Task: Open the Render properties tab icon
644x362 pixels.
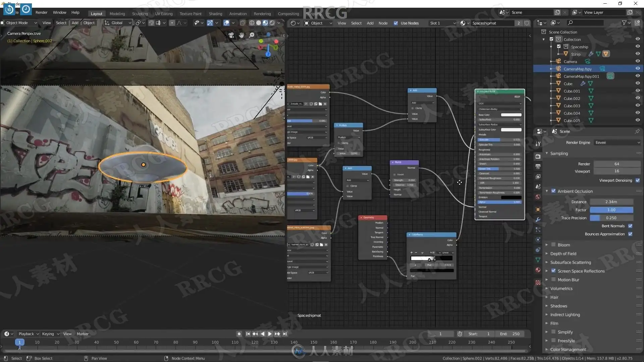Action: pyautogui.click(x=538, y=156)
